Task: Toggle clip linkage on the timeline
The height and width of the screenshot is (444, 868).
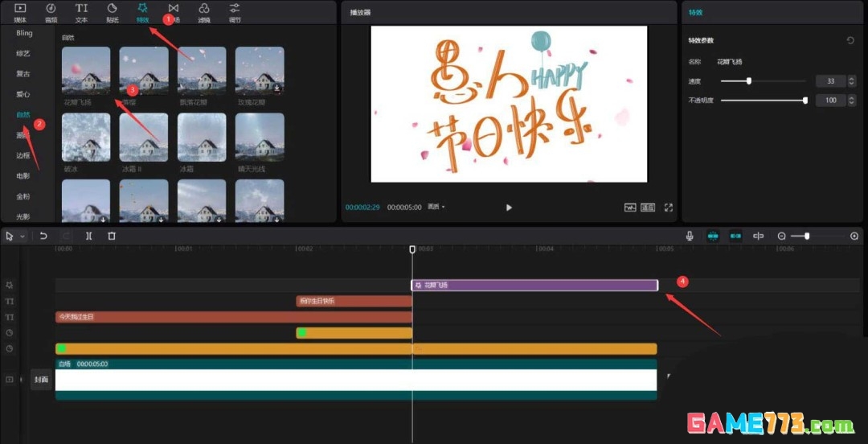Action: [x=735, y=236]
